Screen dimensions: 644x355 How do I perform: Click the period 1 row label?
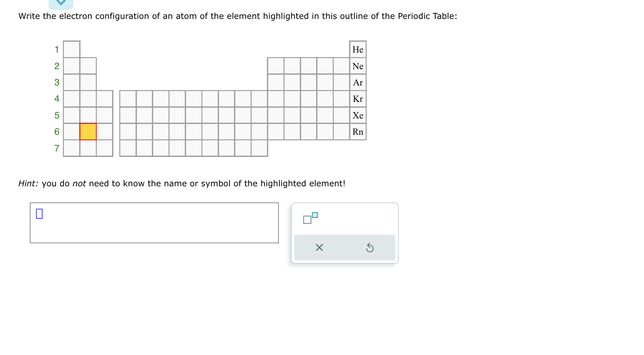(x=57, y=49)
